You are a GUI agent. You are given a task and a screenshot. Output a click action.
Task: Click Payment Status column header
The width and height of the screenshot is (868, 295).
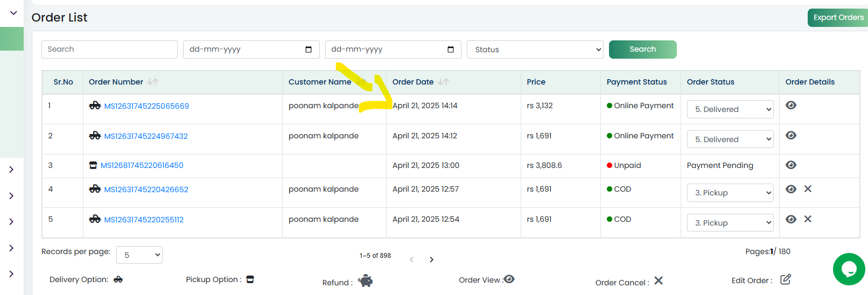pos(636,82)
